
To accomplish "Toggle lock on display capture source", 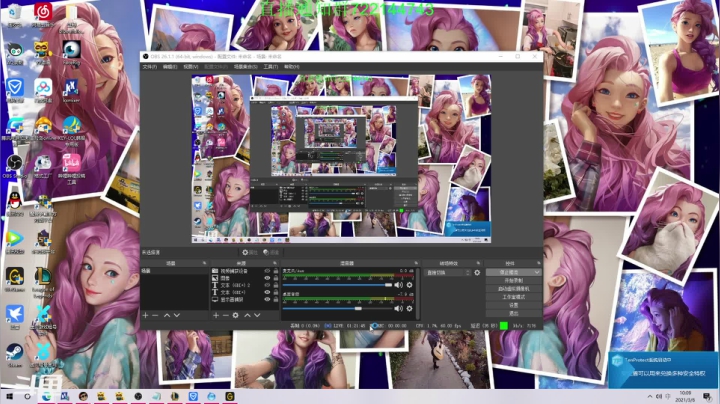I will click(276, 299).
